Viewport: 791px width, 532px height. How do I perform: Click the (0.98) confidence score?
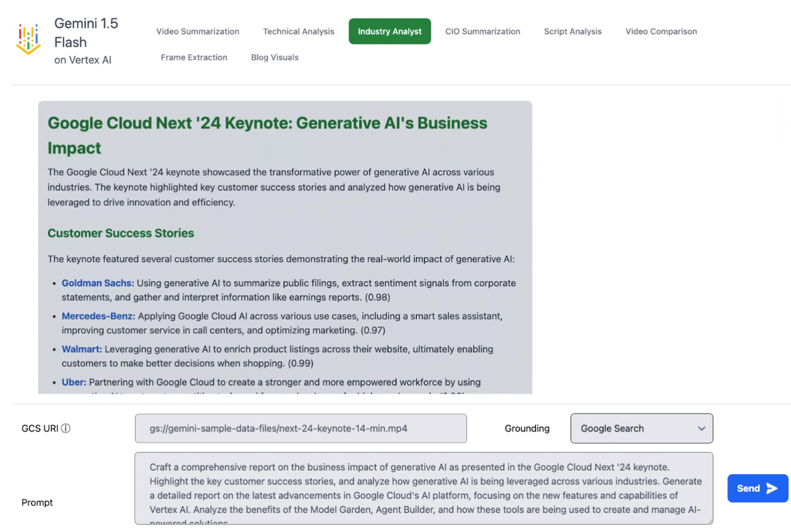(x=376, y=297)
